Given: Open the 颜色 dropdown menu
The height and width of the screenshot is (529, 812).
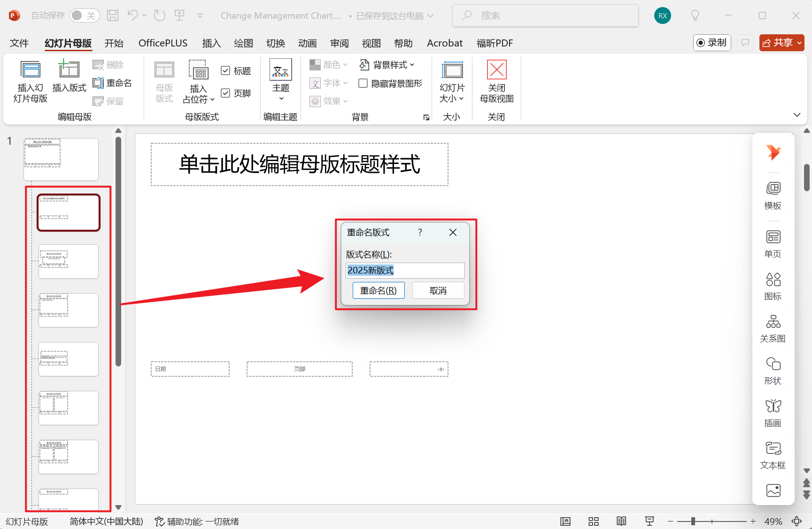Looking at the screenshot, I should coord(328,64).
